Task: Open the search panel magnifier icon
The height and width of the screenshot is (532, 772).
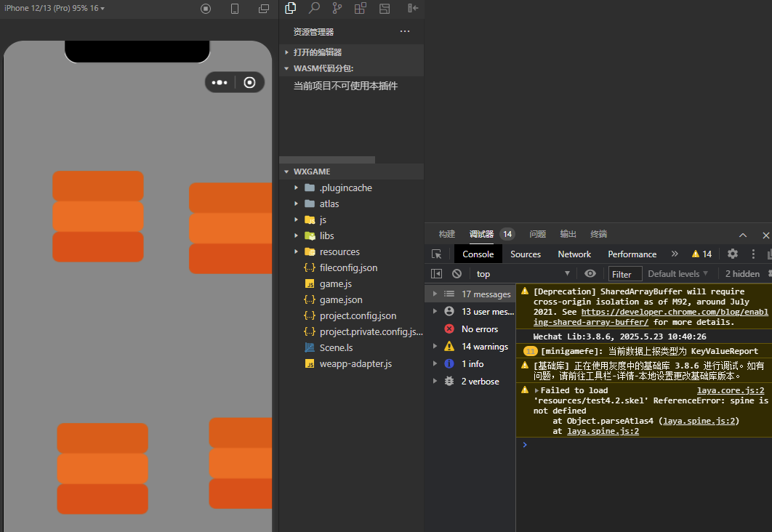Action: [x=314, y=8]
